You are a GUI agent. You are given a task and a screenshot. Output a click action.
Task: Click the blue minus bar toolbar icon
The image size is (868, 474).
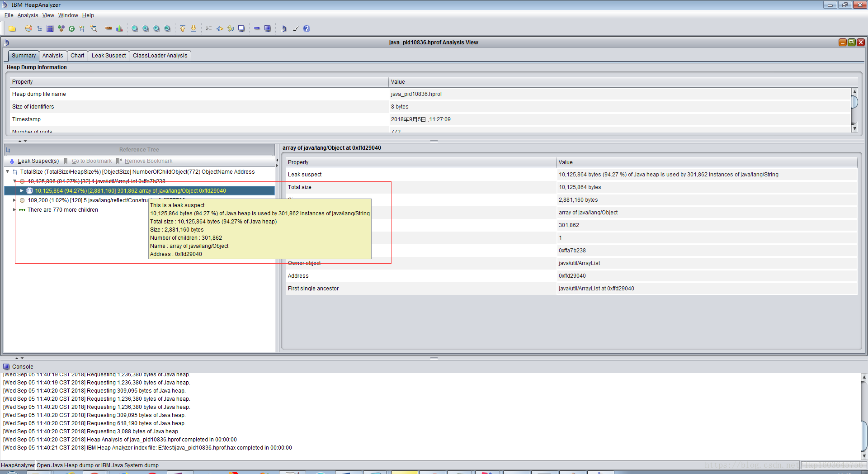[257, 28]
